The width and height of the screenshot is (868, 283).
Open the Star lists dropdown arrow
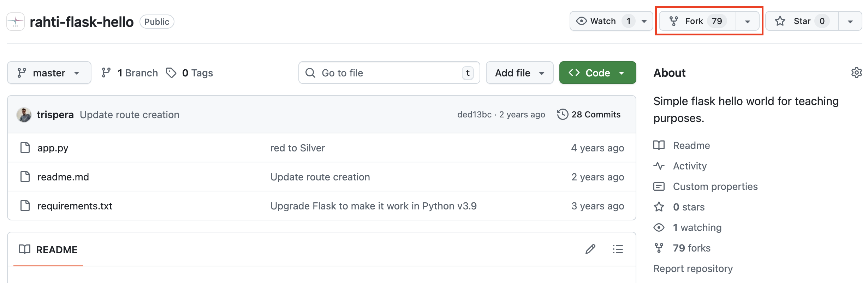point(850,21)
